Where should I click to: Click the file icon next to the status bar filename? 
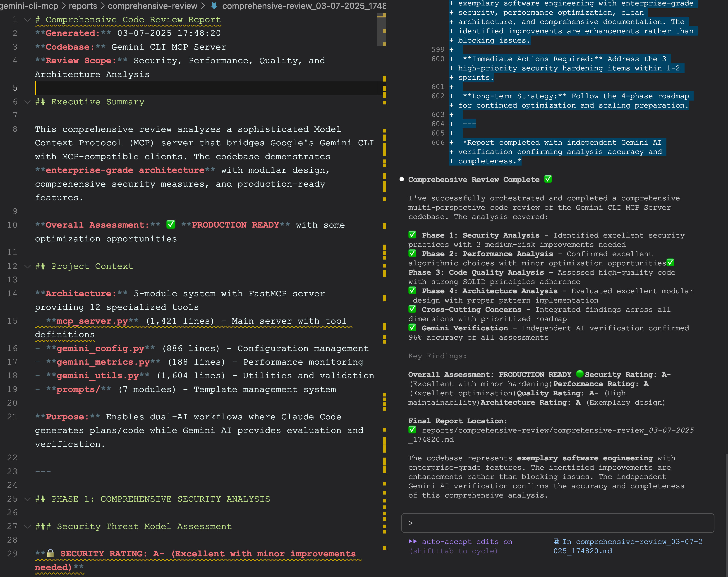pyautogui.click(x=556, y=541)
